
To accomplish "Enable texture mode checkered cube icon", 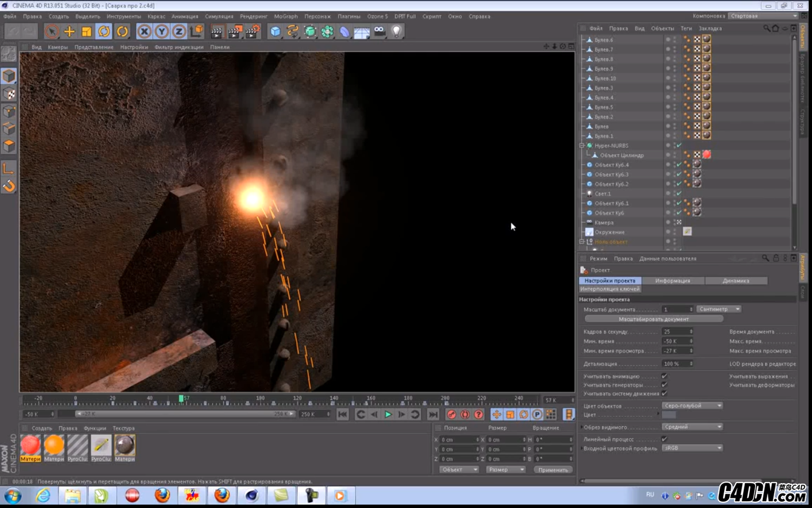I will click(x=9, y=94).
